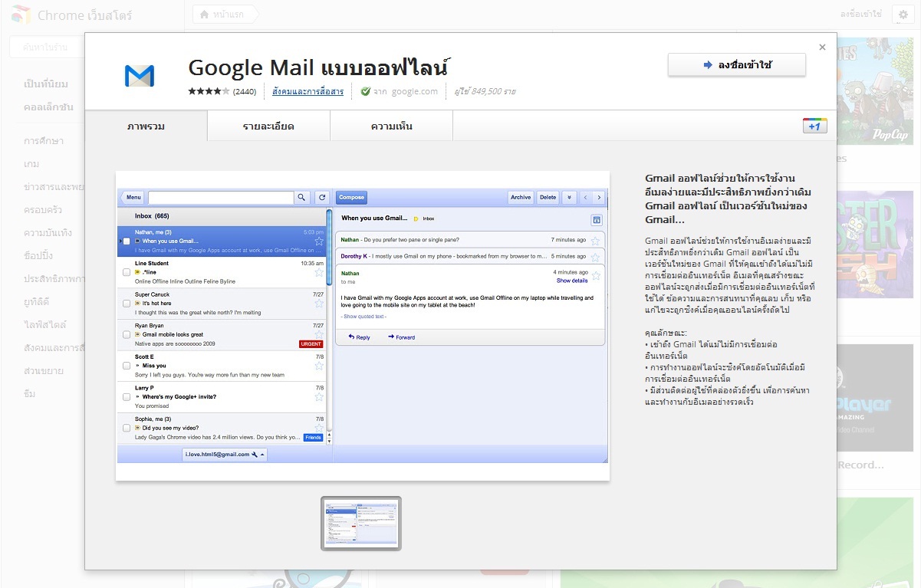Open the การศึกษา category in sidebar
921x588 pixels.
pyautogui.click(x=44, y=141)
